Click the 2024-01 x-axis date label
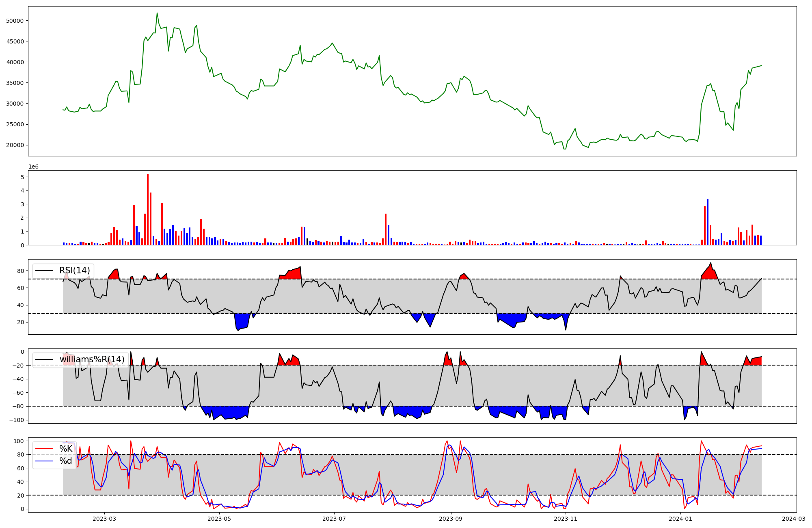The image size is (812, 528). point(680,518)
